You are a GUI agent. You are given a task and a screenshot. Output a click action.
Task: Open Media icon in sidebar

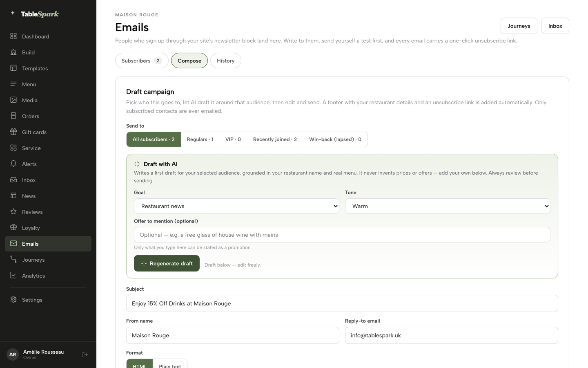[13, 100]
